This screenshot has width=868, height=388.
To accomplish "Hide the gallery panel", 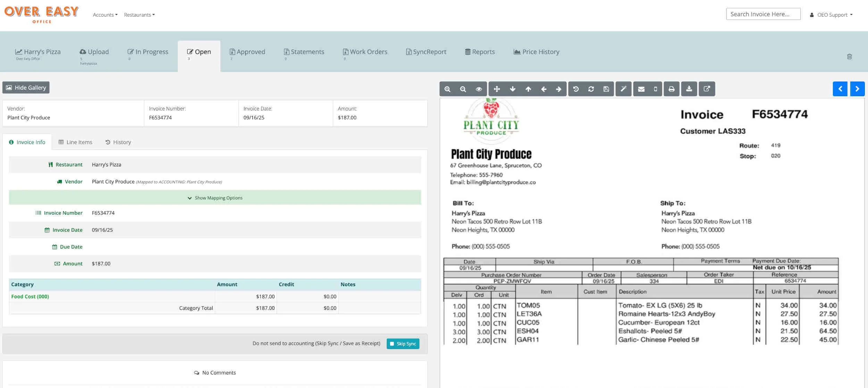I will click(x=26, y=88).
